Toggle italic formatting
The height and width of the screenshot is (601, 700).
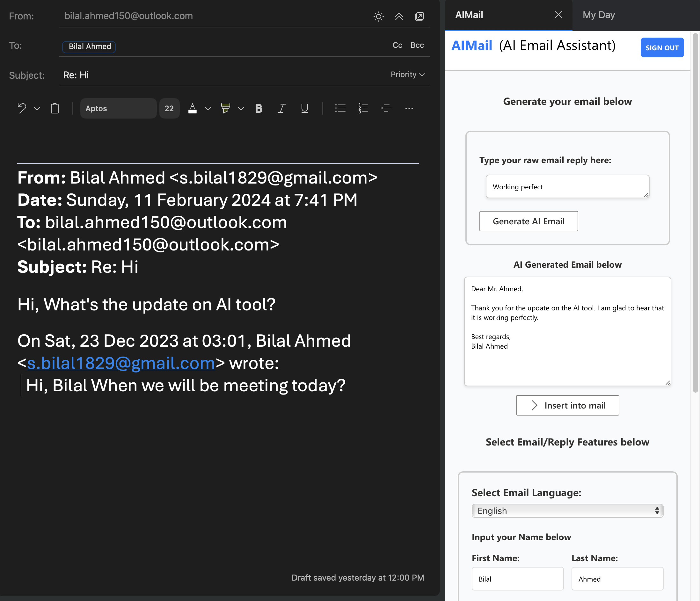pyautogui.click(x=281, y=108)
